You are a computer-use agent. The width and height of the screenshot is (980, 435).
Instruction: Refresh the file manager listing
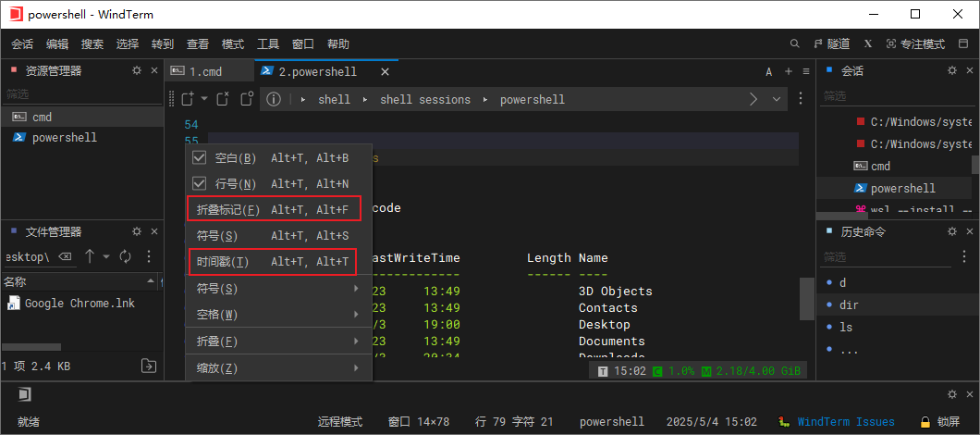click(125, 256)
